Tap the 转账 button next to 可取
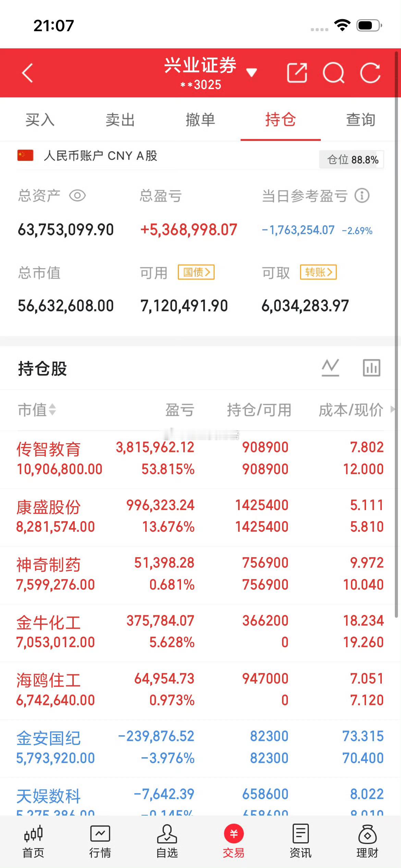This screenshot has height=868, width=401. pyautogui.click(x=318, y=272)
